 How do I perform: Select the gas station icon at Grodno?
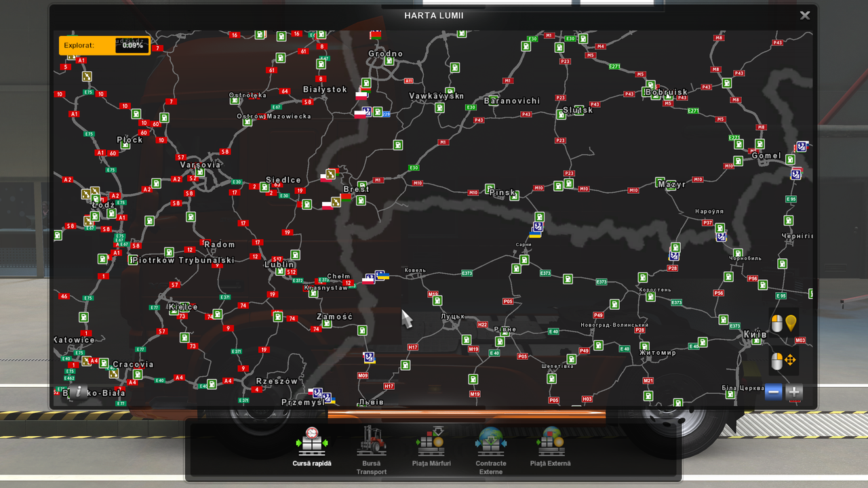(x=389, y=62)
